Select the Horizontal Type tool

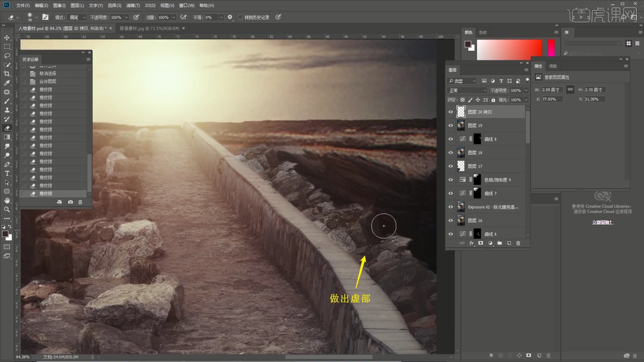[x=7, y=173]
